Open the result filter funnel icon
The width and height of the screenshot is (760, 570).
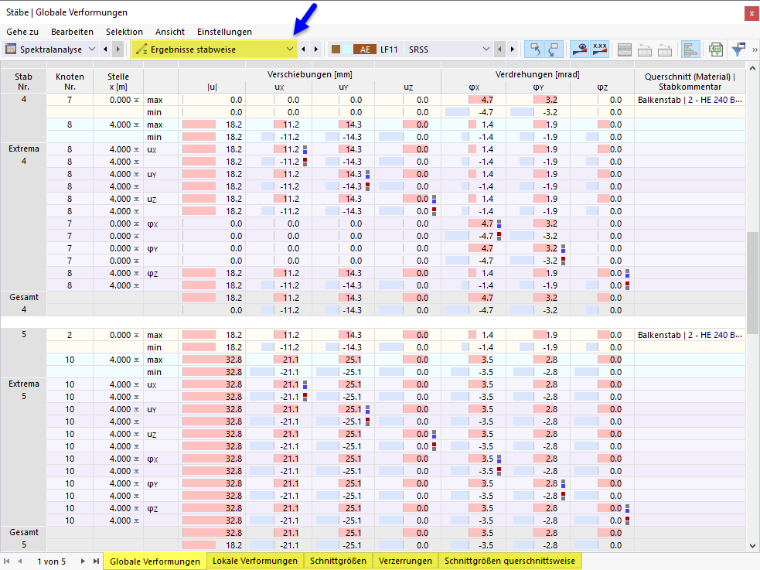(738, 49)
